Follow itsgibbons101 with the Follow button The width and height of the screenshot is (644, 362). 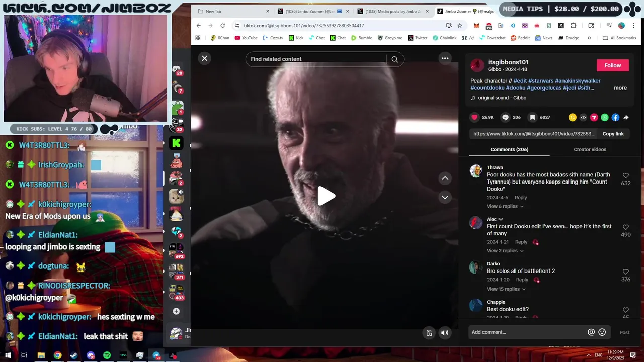(x=612, y=65)
